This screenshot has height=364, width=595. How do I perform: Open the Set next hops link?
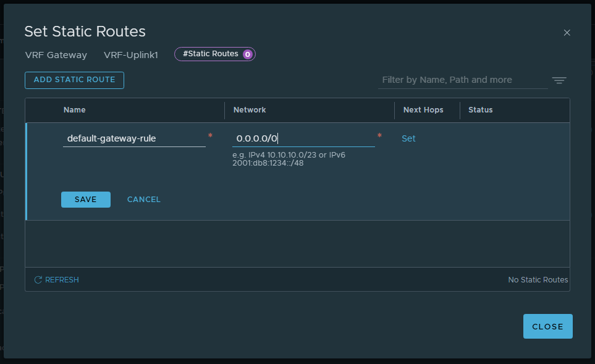(x=408, y=138)
